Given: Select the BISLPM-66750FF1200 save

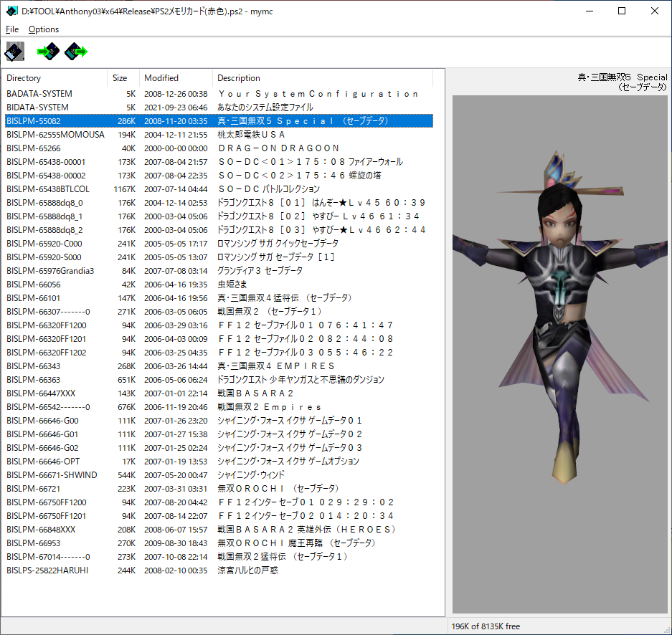Looking at the screenshot, I should [x=219, y=502].
